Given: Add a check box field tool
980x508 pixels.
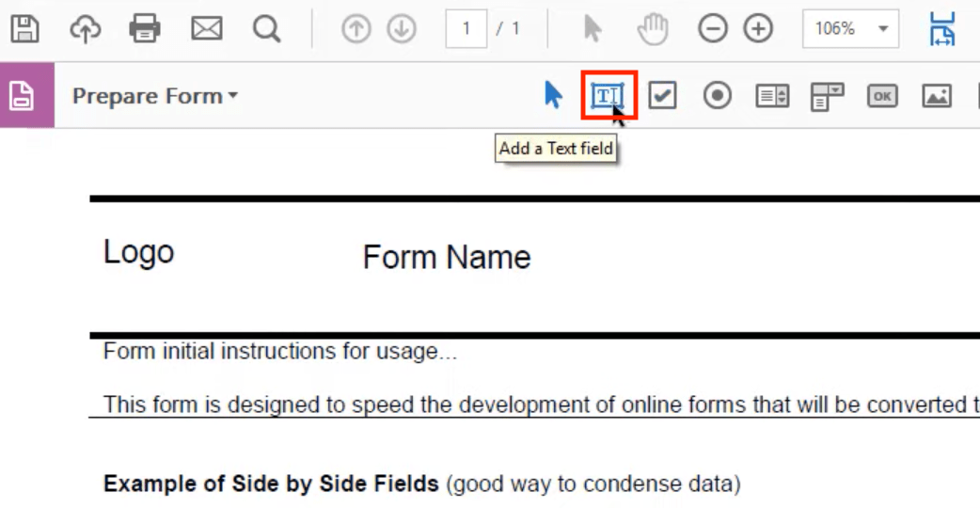Looking at the screenshot, I should pos(663,95).
